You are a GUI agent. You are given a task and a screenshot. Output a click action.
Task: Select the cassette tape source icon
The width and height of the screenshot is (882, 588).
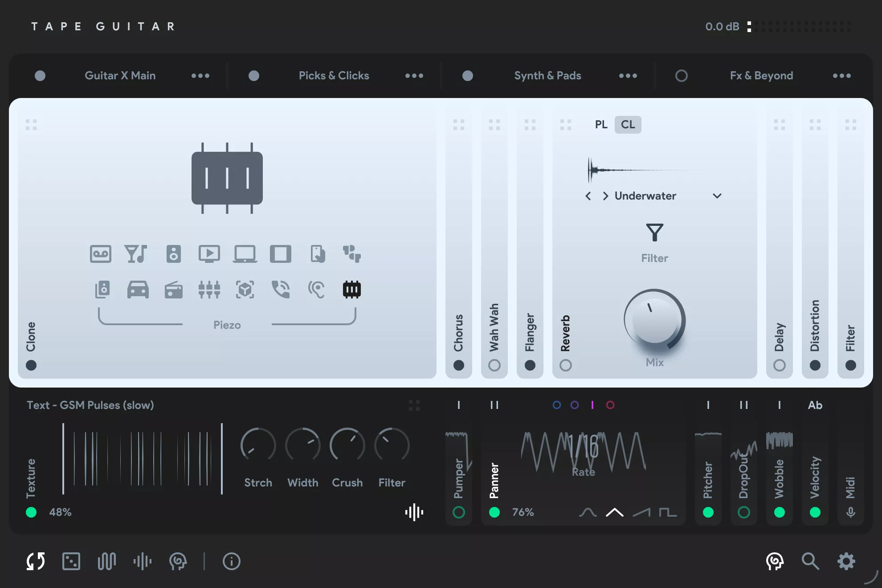tap(101, 254)
